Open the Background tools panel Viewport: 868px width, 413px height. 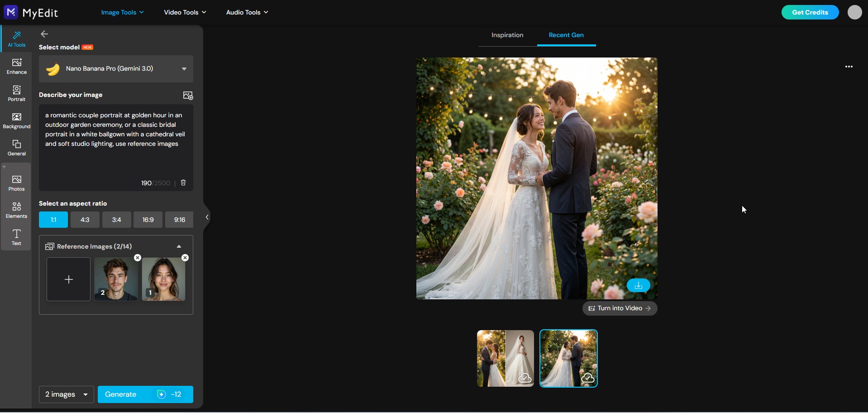(x=16, y=120)
